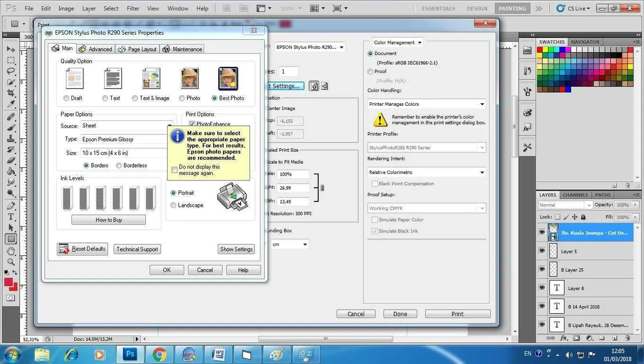Switch to the Page Layout tab
Viewport: 644px width, 364px height.
click(137, 49)
